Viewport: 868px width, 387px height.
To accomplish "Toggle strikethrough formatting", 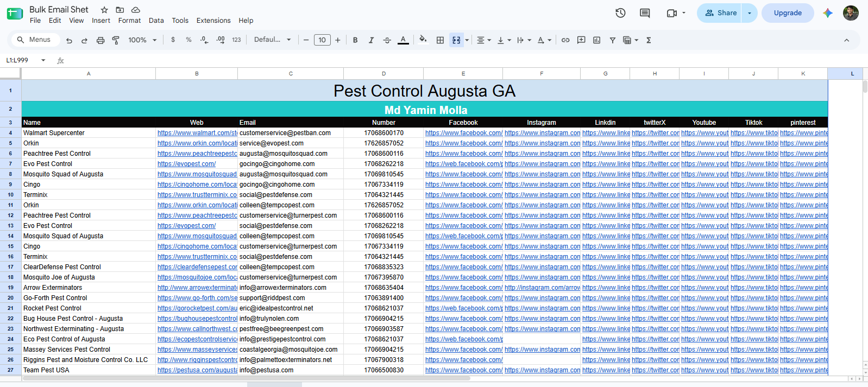I will point(387,40).
